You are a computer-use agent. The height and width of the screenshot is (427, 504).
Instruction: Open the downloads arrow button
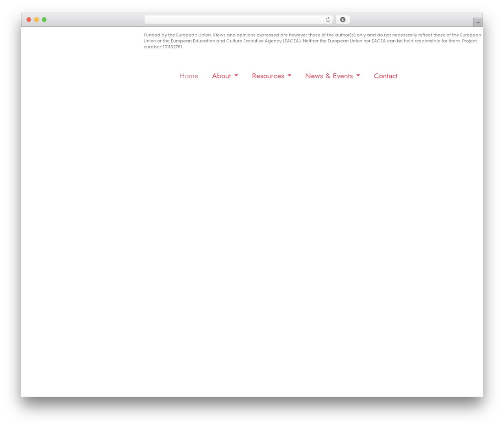coord(343,20)
